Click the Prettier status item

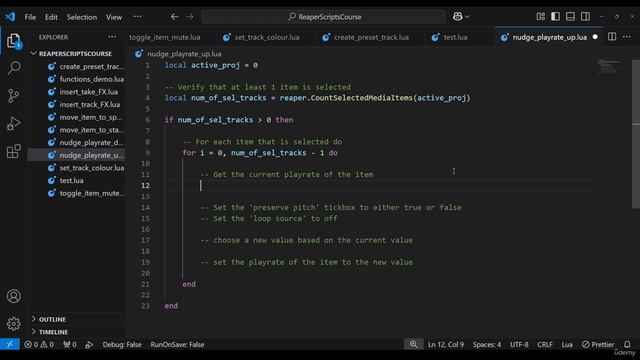tap(598, 344)
